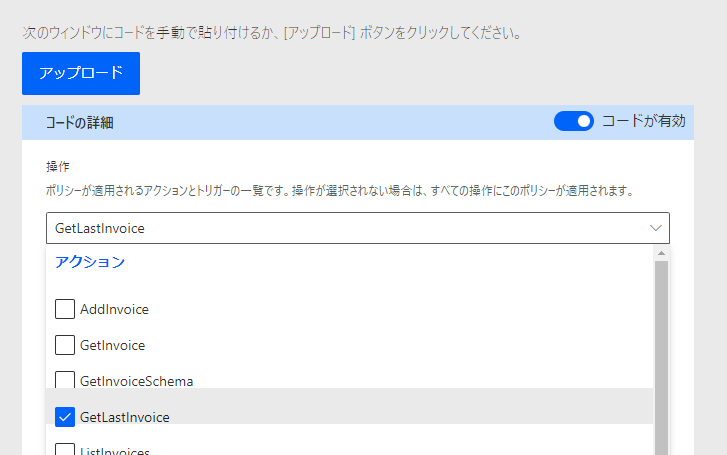Screen dimensions: 727x455
Task: Click the 操作 field label
Action: point(58,166)
